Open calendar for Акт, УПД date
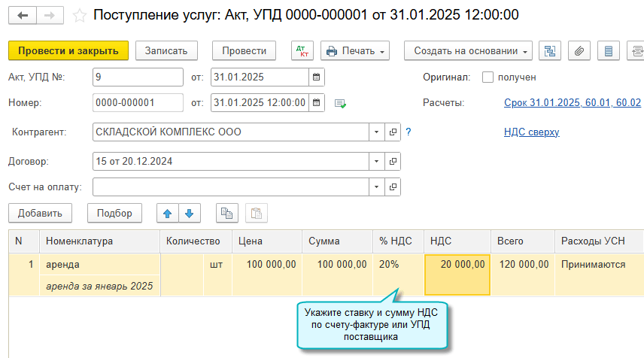 316,77
